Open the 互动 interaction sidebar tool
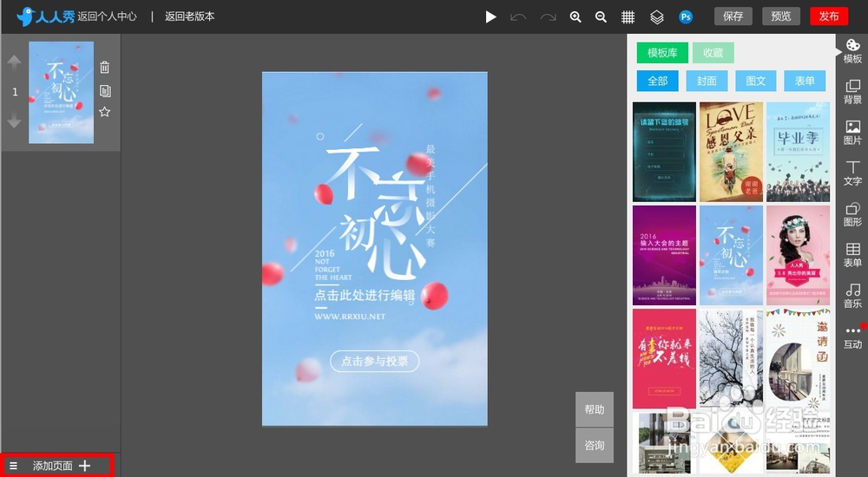 tap(852, 337)
